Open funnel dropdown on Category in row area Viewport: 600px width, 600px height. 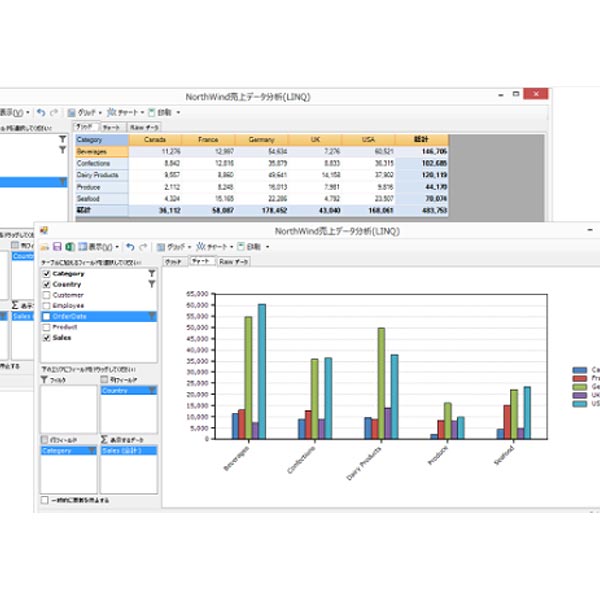coord(92,450)
